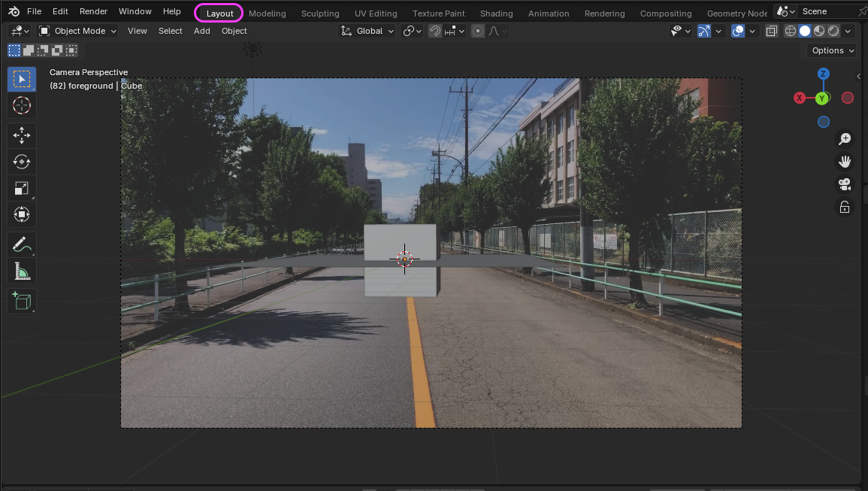Switch to the Shading workspace tab
Image resolution: width=868 pixels, height=491 pixels.
tap(496, 14)
